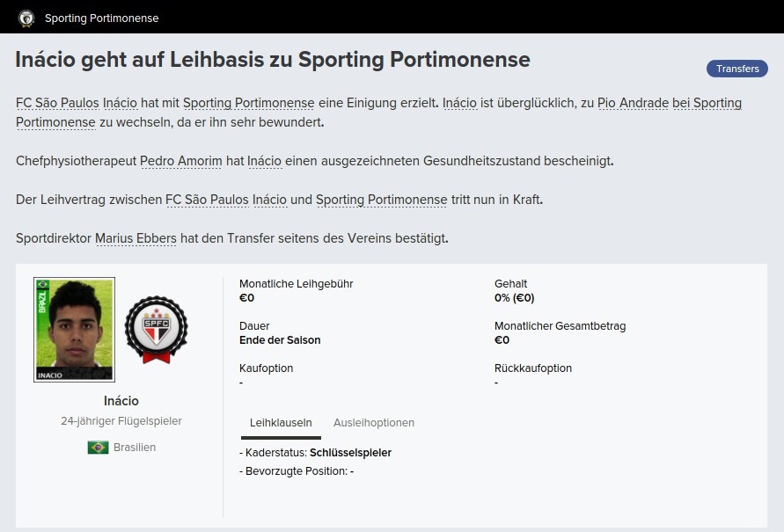Click the blue Transfers tag button
The width and height of the screenshot is (784, 532).
736,69
